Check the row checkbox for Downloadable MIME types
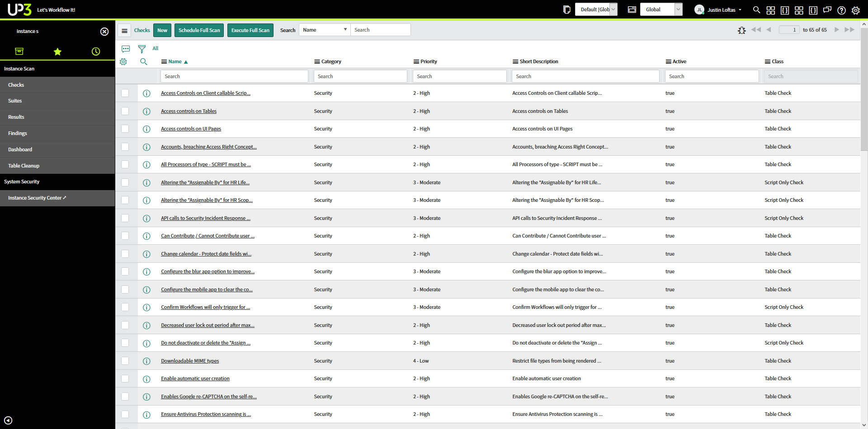 [x=125, y=361]
